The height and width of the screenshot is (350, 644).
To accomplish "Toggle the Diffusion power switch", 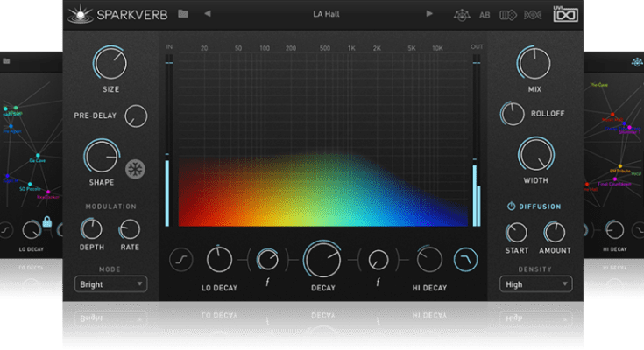I will pyautogui.click(x=512, y=206).
